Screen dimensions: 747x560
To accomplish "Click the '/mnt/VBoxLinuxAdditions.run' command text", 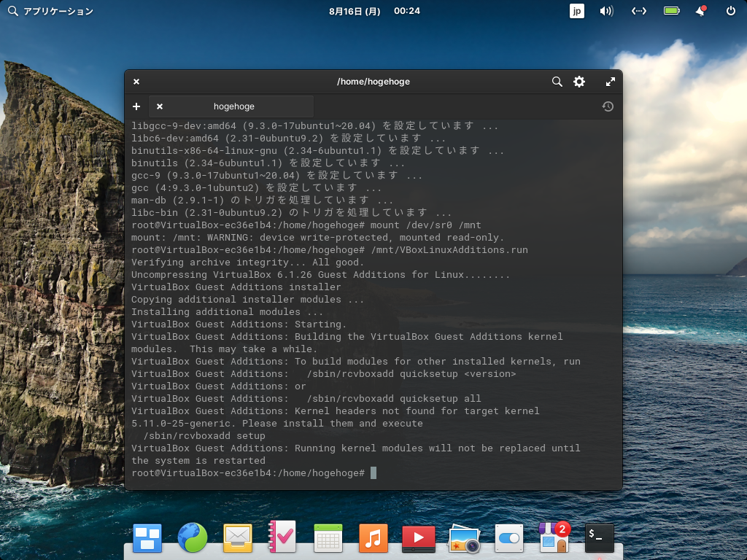I will (449, 250).
